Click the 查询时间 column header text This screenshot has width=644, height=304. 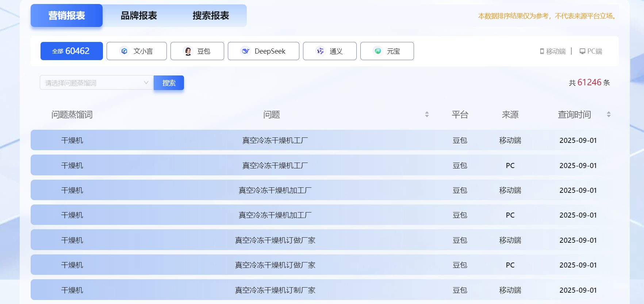point(574,115)
